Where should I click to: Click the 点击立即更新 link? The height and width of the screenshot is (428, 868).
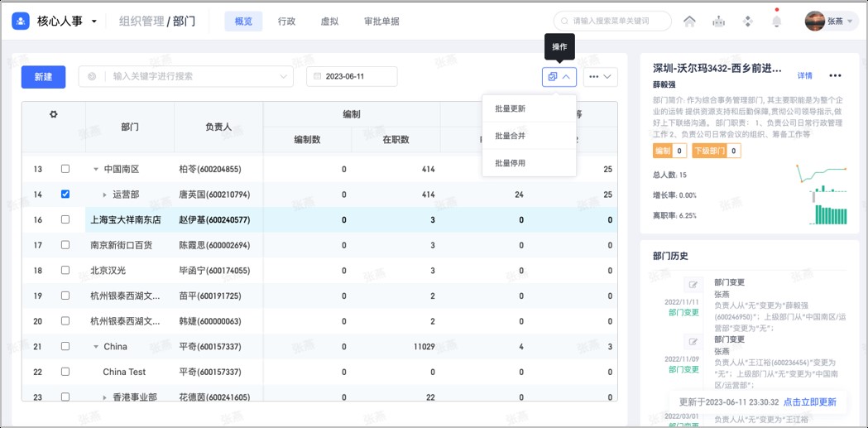point(809,402)
